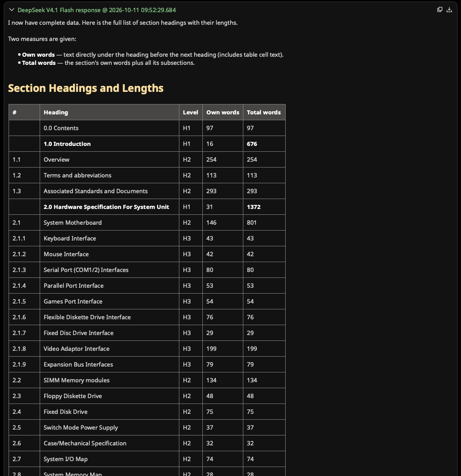Select the 'Parallel Port Interface' cell

[110, 286]
